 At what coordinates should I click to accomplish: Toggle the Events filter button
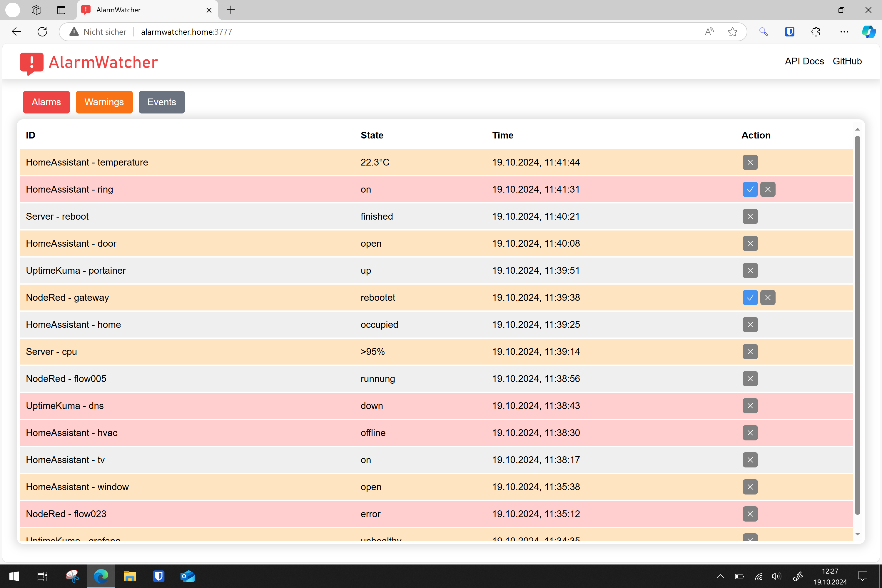(x=162, y=102)
